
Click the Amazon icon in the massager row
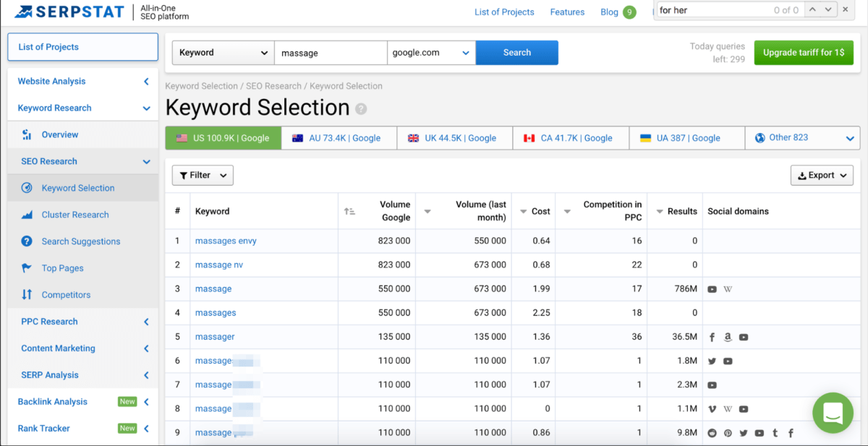click(728, 338)
